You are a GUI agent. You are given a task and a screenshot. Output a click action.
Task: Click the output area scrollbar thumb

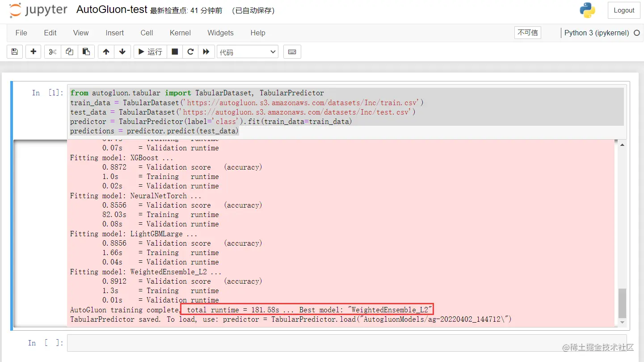[623, 303]
